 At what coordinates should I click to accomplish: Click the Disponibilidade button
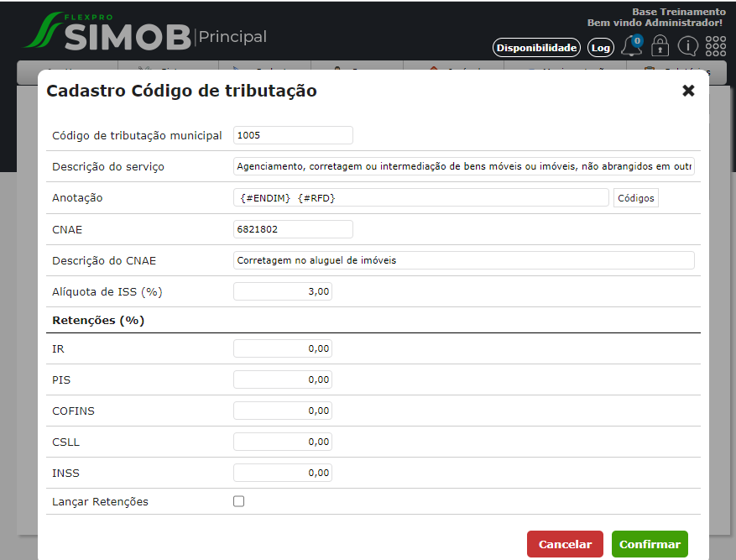536,48
